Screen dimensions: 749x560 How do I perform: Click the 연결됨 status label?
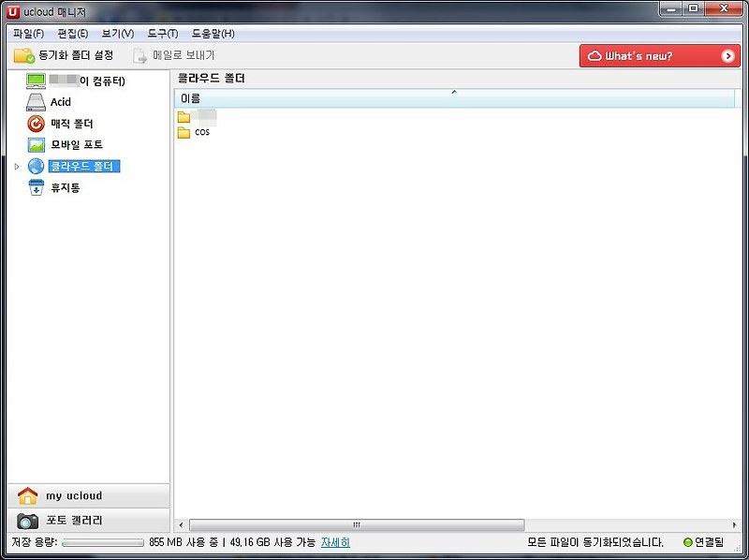(x=709, y=542)
